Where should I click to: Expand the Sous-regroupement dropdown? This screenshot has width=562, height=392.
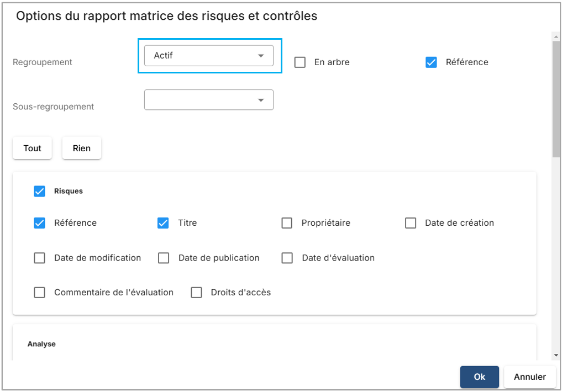click(208, 100)
